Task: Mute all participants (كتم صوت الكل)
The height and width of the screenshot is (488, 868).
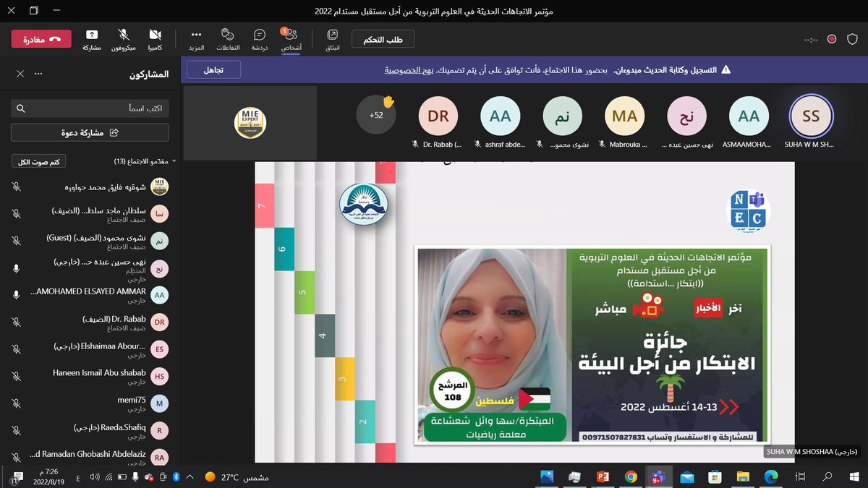Action: [x=40, y=161]
